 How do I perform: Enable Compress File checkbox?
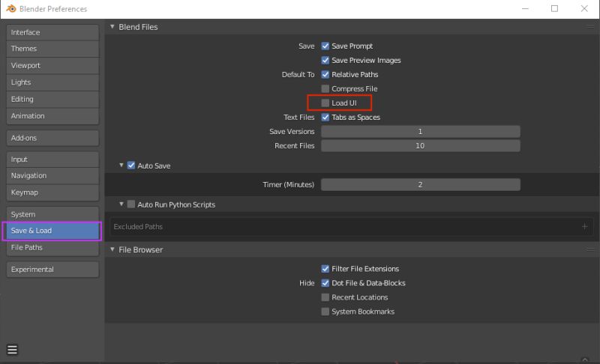coord(325,88)
